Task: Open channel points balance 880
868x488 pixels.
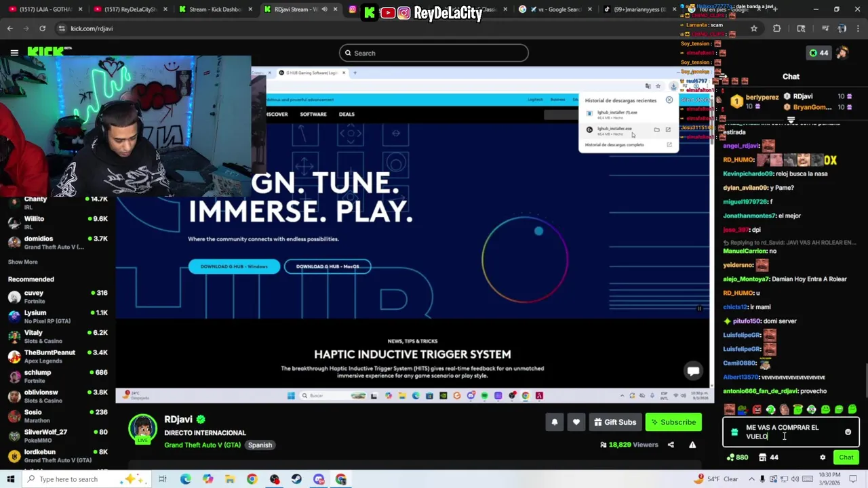Action: [737, 457]
